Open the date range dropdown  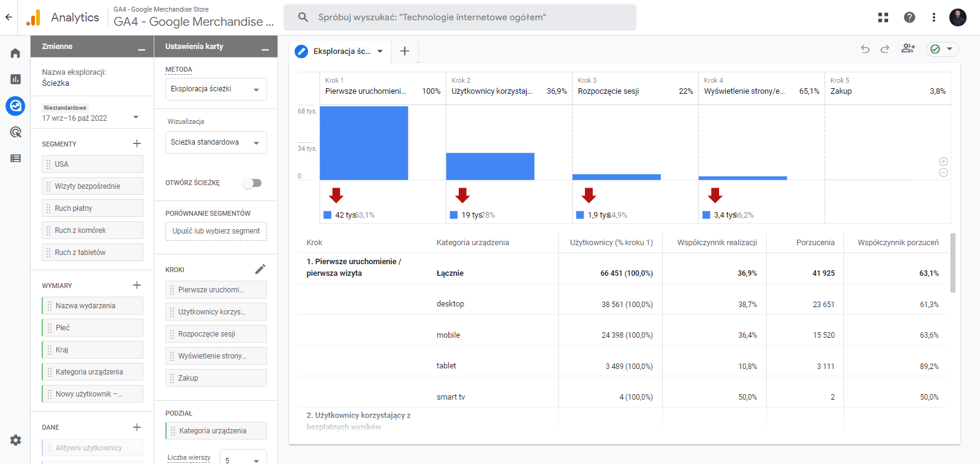91,118
